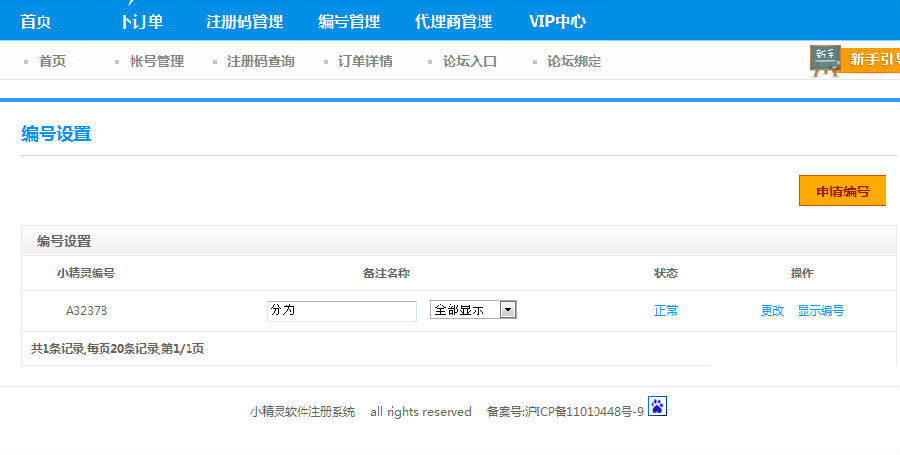Open 首页 in the top blue bar

pos(36,22)
